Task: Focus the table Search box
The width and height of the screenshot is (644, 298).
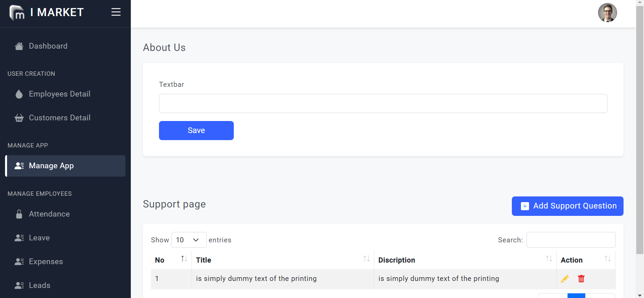Action: [571, 240]
